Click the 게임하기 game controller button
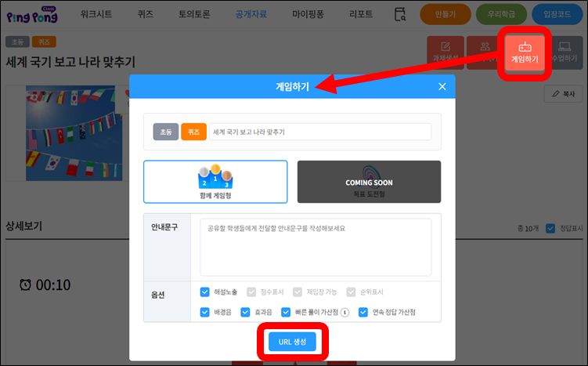The width and height of the screenshot is (588, 366). (524, 53)
